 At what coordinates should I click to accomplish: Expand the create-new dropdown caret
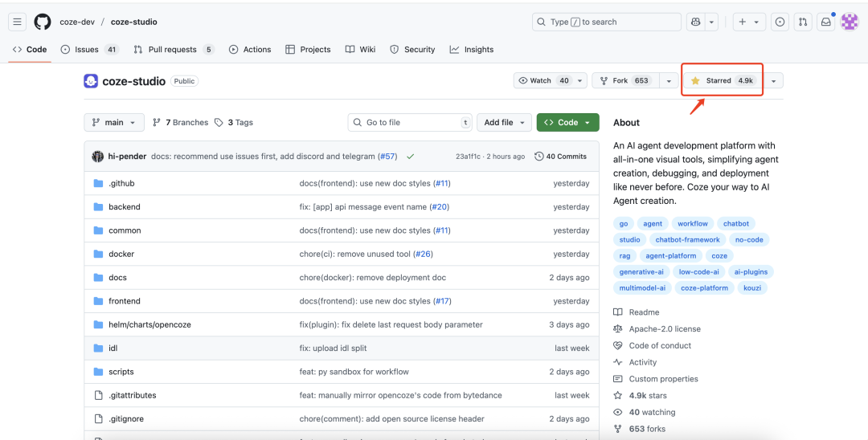[756, 22]
